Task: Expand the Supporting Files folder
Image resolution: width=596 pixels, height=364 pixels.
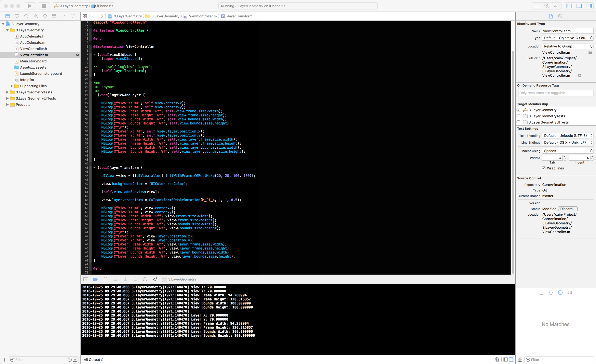Action: [x=12, y=86]
